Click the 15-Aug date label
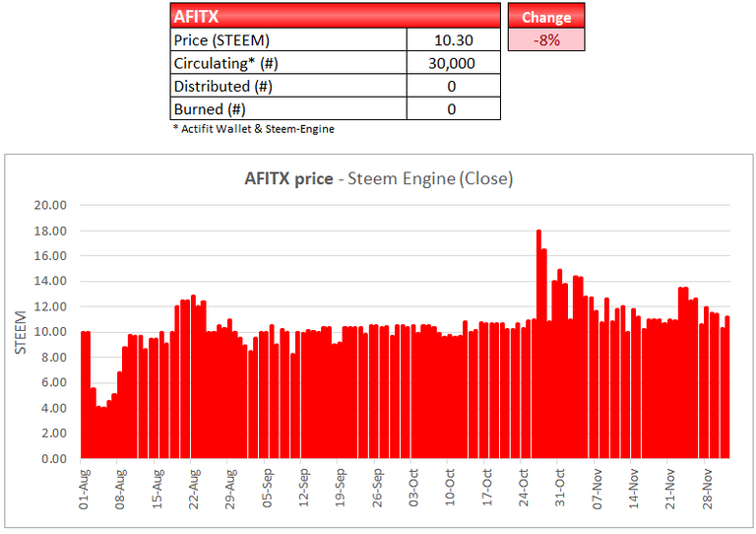Viewport: 756px width, 534px height. coord(157,489)
